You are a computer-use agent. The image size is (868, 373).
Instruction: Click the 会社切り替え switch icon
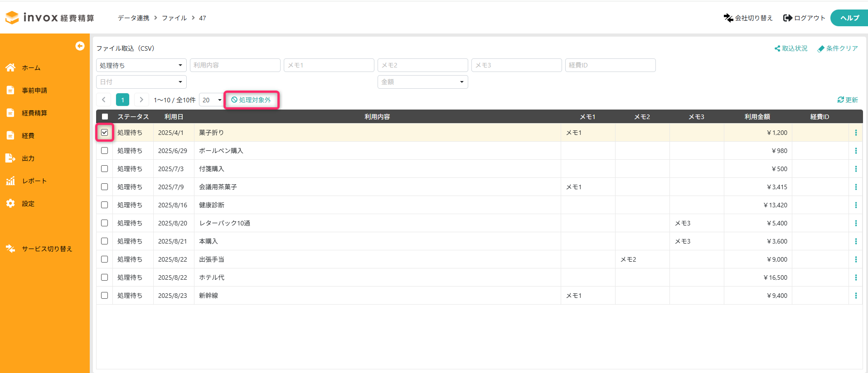[x=728, y=18]
